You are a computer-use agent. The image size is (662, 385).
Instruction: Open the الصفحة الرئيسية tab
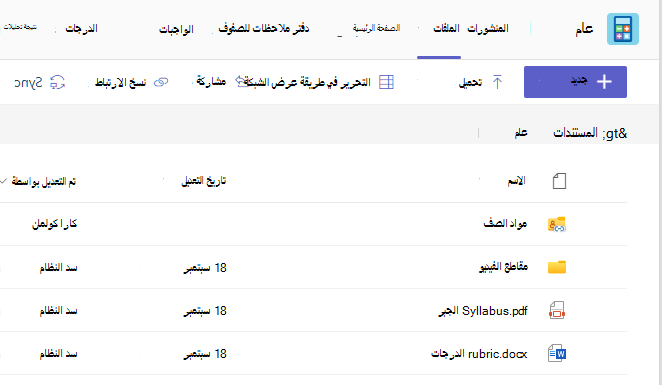pyautogui.click(x=376, y=28)
